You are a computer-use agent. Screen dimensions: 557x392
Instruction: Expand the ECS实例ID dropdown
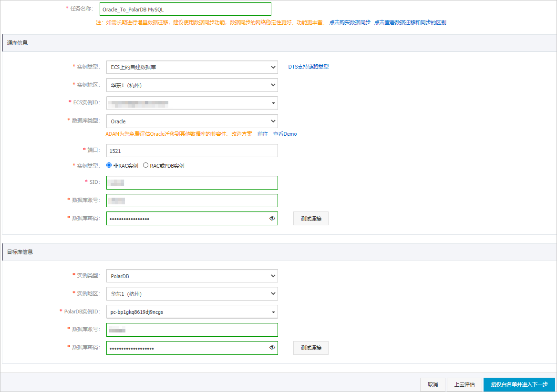(272, 103)
